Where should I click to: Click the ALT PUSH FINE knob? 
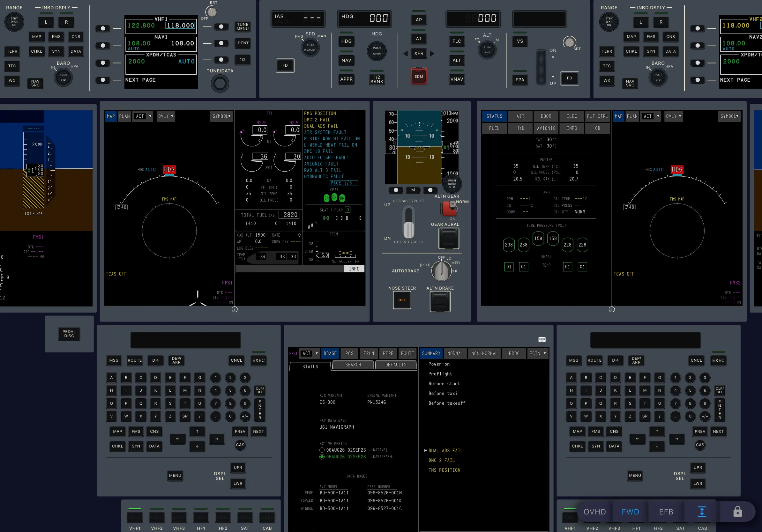point(487,50)
